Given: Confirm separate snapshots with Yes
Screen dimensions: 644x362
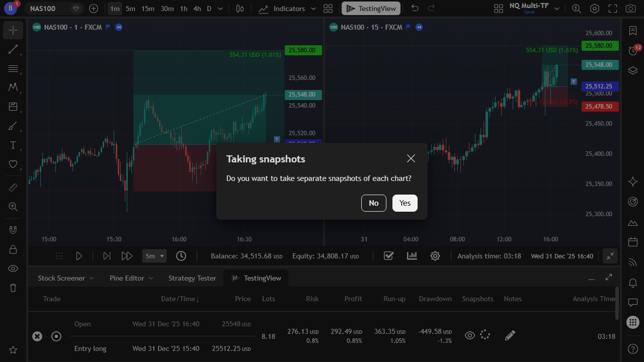Looking at the screenshot, I should [x=405, y=203].
